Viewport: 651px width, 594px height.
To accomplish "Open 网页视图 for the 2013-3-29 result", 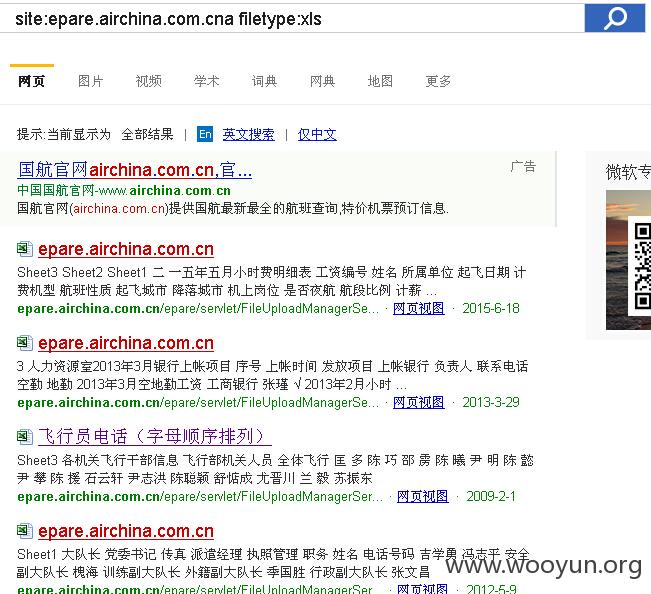I will tap(418, 402).
